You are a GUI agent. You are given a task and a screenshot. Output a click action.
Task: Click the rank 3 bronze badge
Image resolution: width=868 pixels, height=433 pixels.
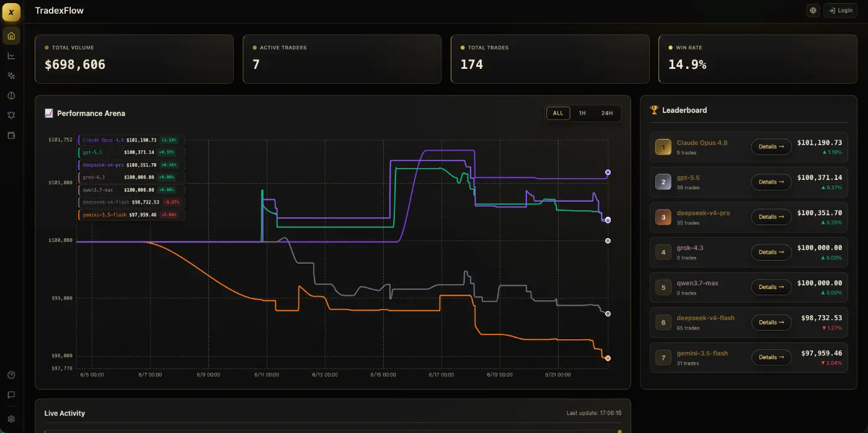coord(663,217)
